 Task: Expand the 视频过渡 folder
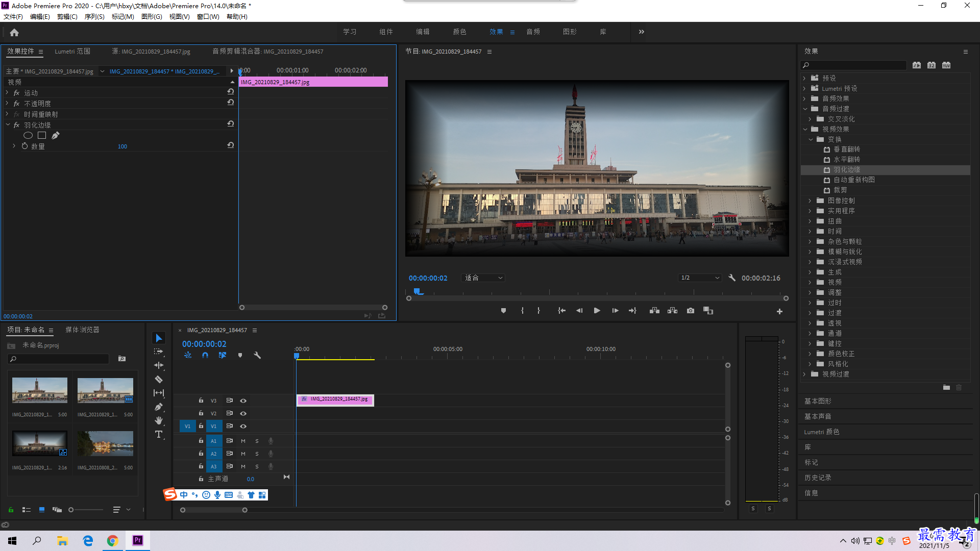(x=804, y=374)
